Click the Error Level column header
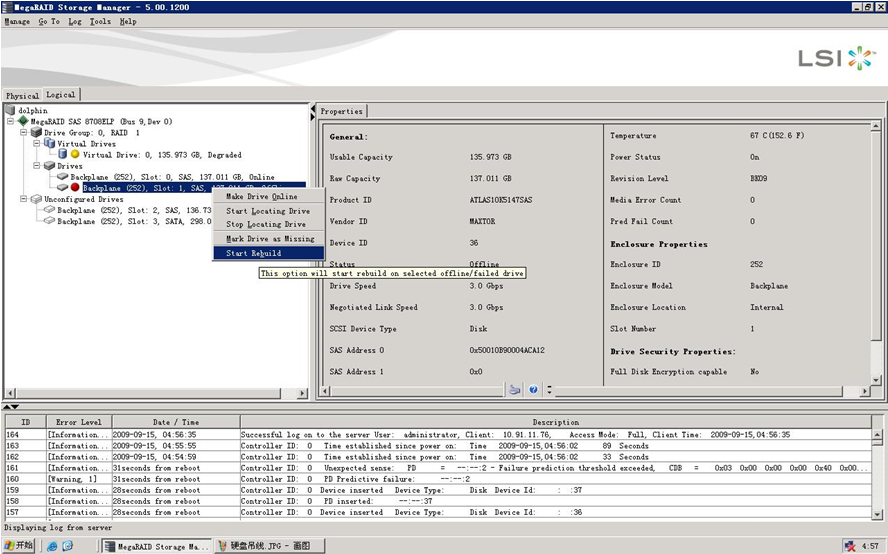Screen dimensions: 888x554 (78, 422)
